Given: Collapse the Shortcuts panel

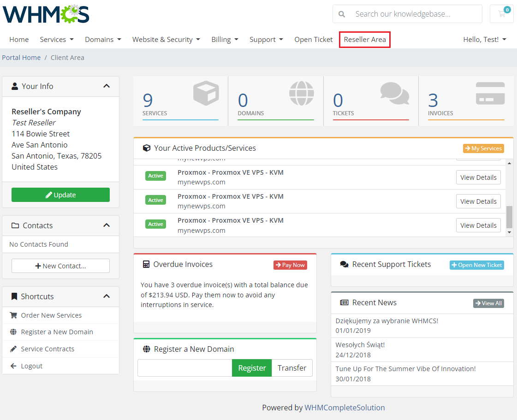Looking at the screenshot, I should [107, 296].
